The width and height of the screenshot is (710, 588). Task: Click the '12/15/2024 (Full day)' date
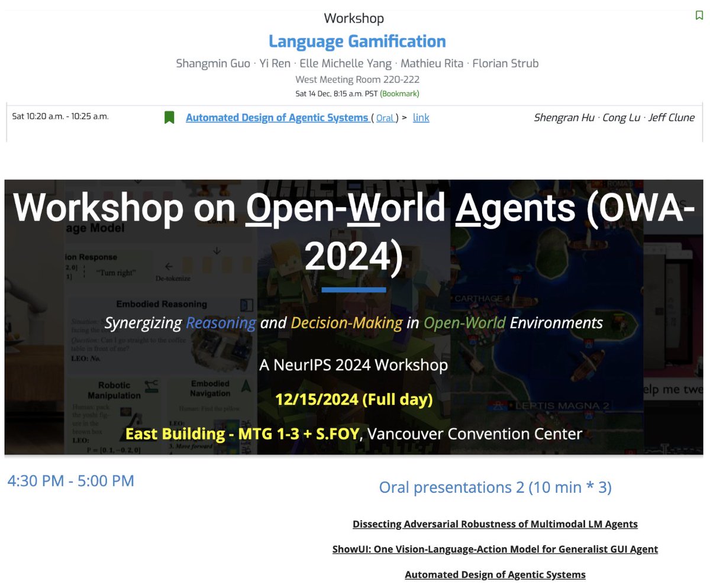click(354, 399)
